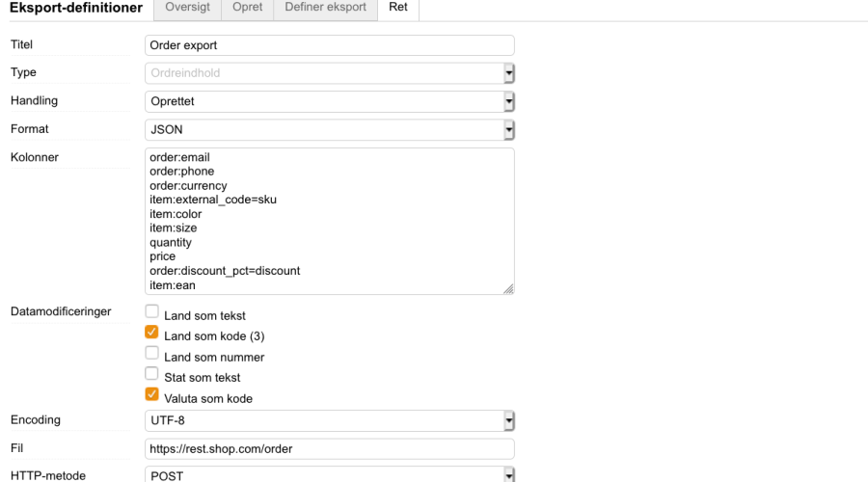Click the Encoding dropdown arrow icon
Viewport: 868px width, 482px height.
point(508,421)
